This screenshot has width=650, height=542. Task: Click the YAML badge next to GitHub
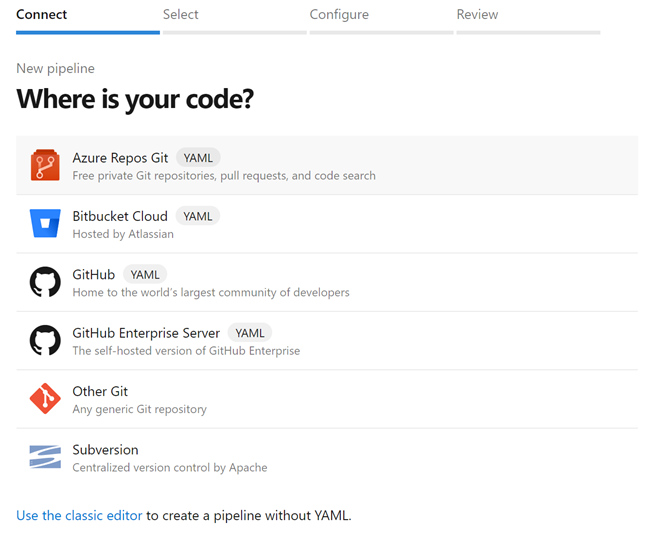[x=145, y=275]
